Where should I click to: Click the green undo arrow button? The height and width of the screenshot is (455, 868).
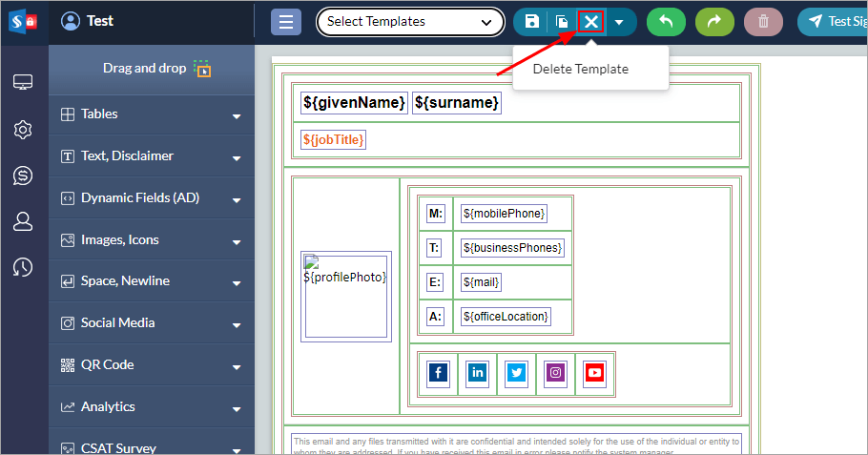pos(665,22)
